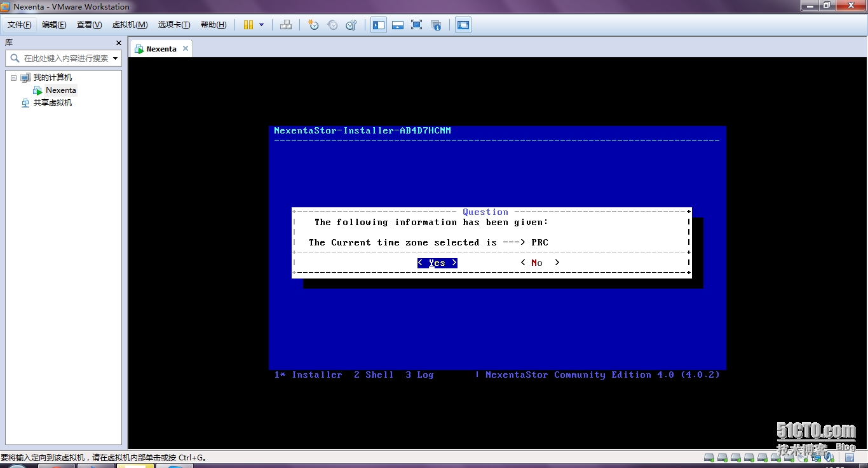Click the 'Question' dialog title
The width and height of the screenshot is (868, 468).
coord(485,212)
